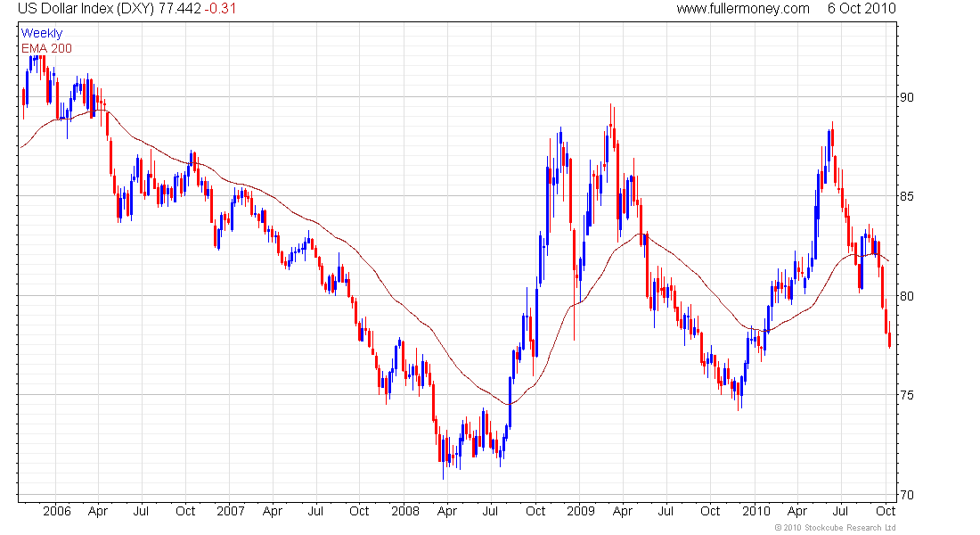
Task: Click the 77.442 price value
Action: pyautogui.click(x=179, y=9)
